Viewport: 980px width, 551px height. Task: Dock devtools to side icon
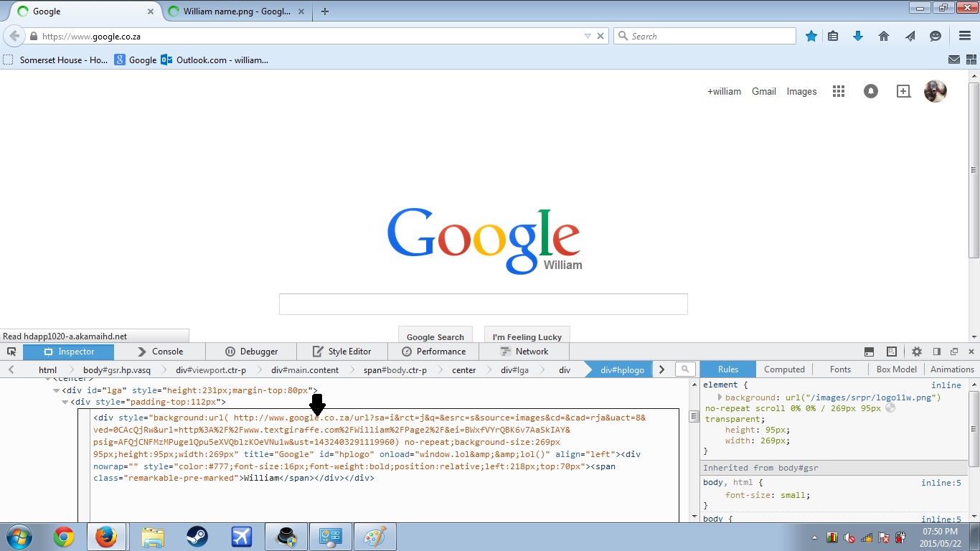[x=937, y=352]
